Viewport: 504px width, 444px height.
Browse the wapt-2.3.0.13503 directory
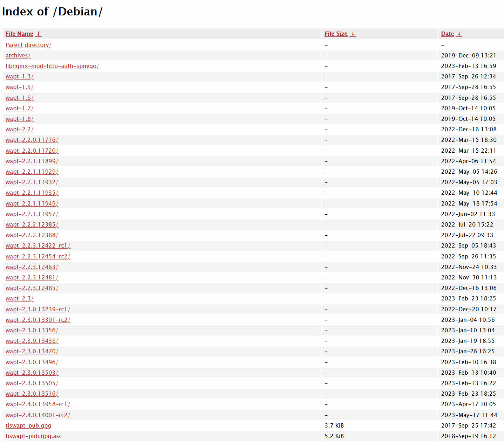pos(32,373)
